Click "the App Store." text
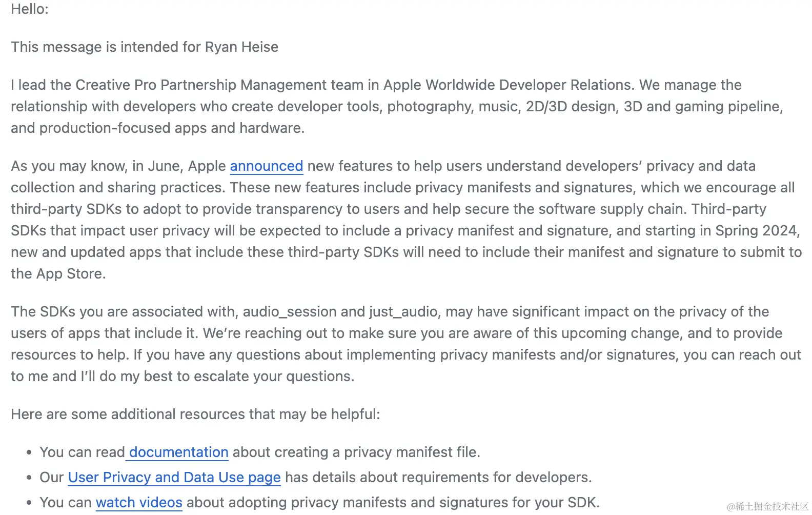Viewport: 812px width, 515px height. [58, 274]
